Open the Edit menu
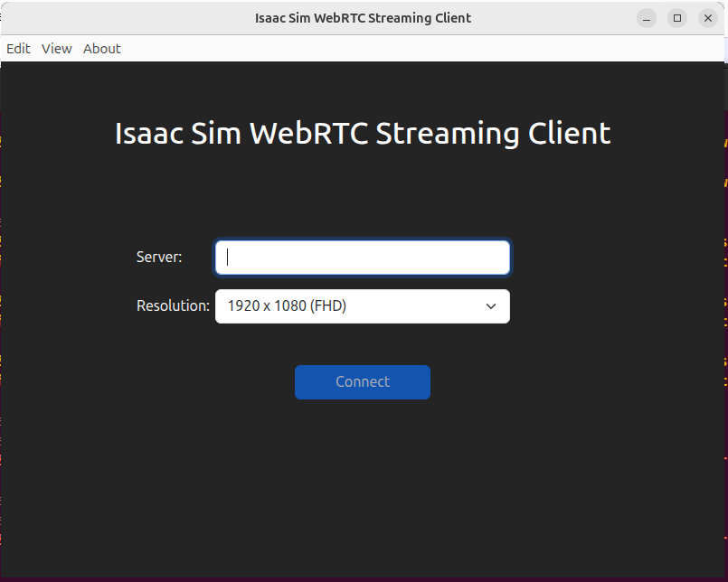The image size is (728, 582). 18,49
